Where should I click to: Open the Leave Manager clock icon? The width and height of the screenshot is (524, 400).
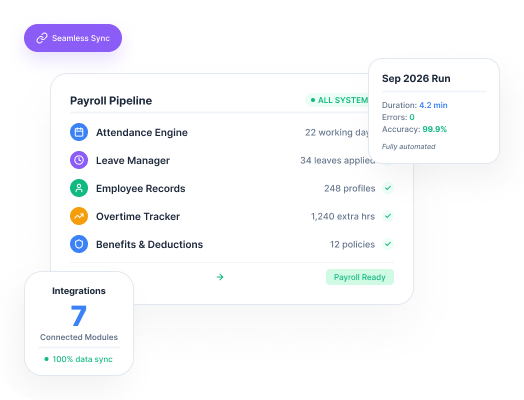tap(79, 160)
